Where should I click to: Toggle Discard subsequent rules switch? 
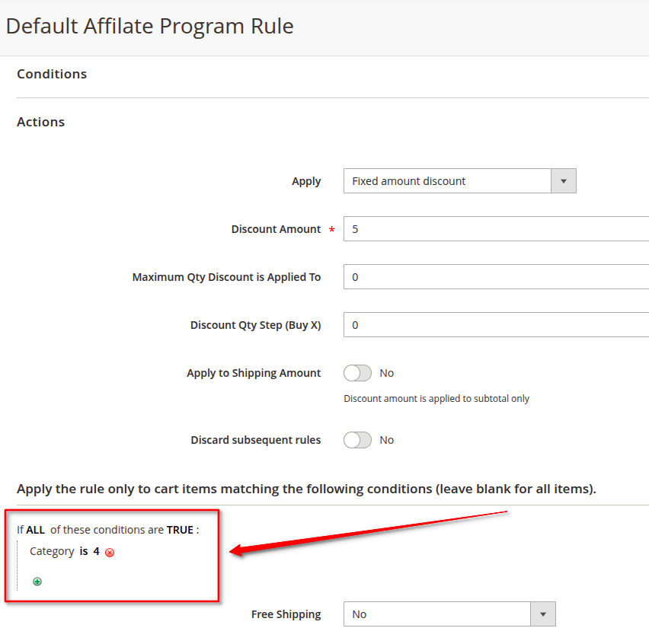click(357, 440)
